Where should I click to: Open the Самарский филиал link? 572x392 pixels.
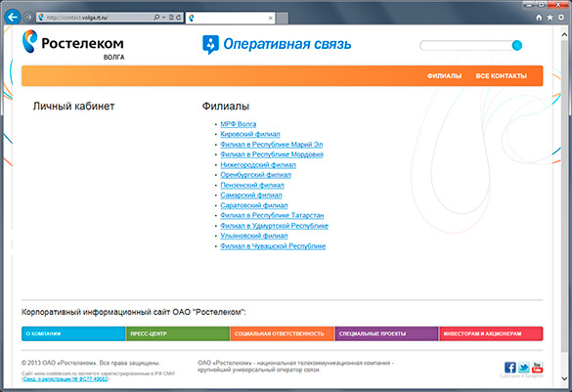(x=251, y=196)
